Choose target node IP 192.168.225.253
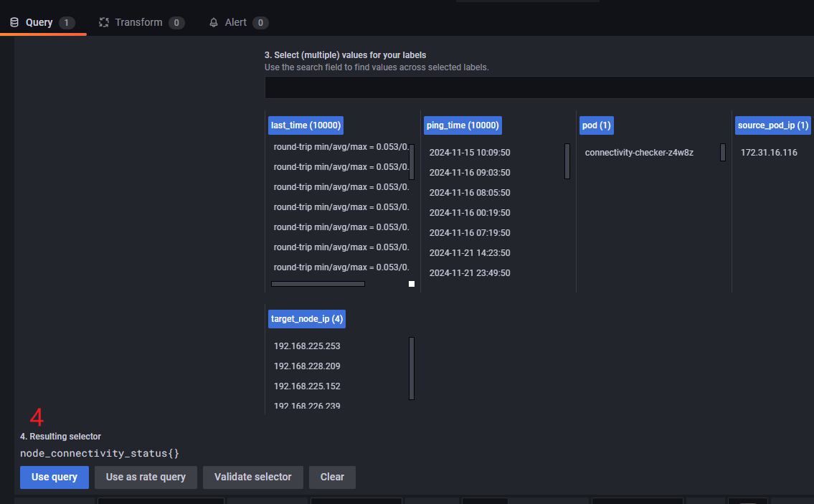Viewport: 814px width, 504px height. click(x=307, y=346)
